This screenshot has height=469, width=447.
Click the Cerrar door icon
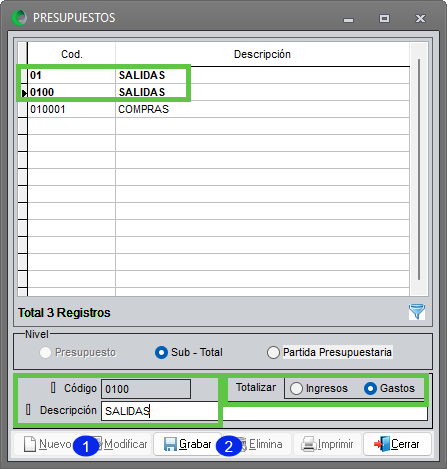tap(382, 444)
